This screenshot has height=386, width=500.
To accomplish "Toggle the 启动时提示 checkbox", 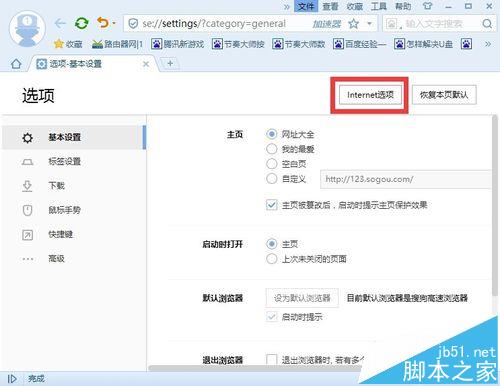I will (272, 316).
